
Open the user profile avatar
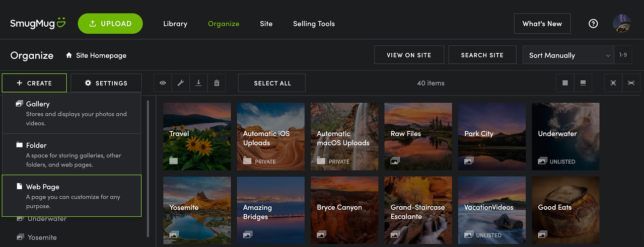coord(622,24)
